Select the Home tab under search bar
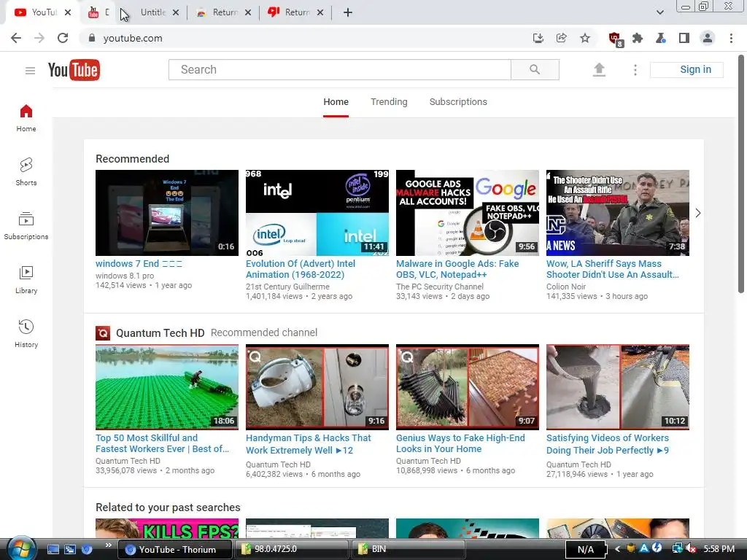 point(336,102)
